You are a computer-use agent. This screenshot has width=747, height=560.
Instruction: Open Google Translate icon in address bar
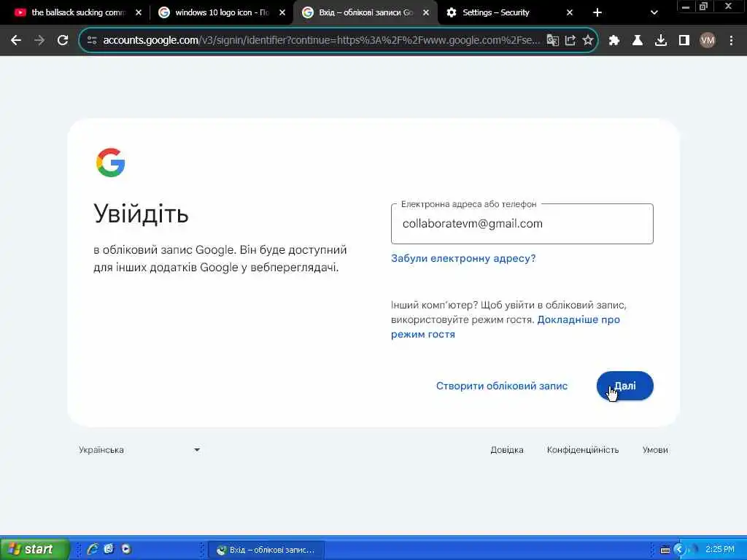[553, 41]
